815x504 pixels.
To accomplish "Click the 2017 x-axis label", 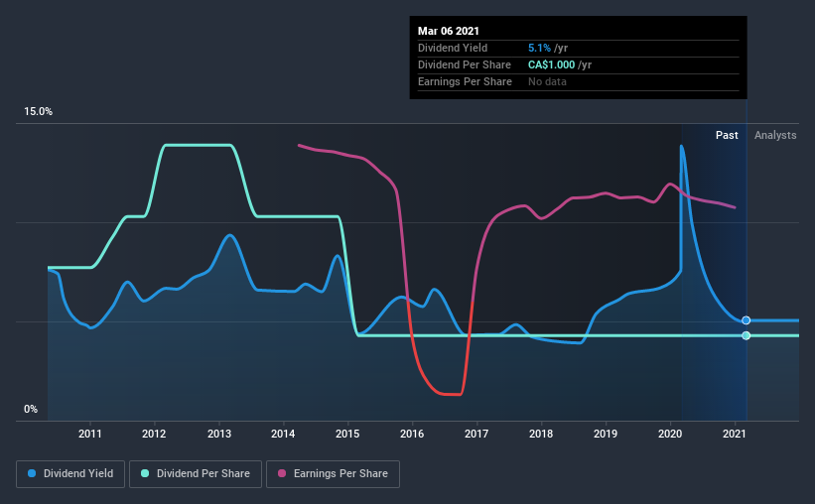I will click(x=476, y=434).
